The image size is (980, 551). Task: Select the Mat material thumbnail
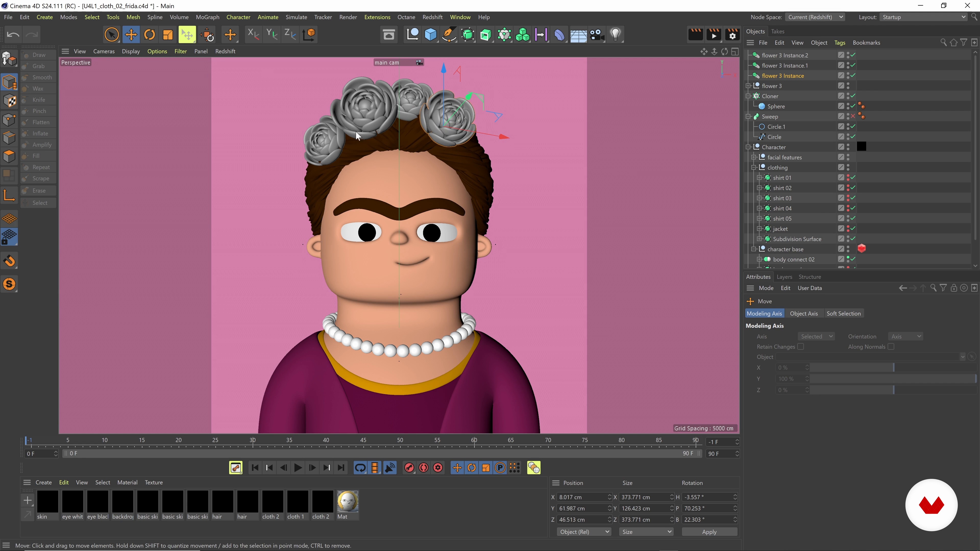[x=347, y=501]
